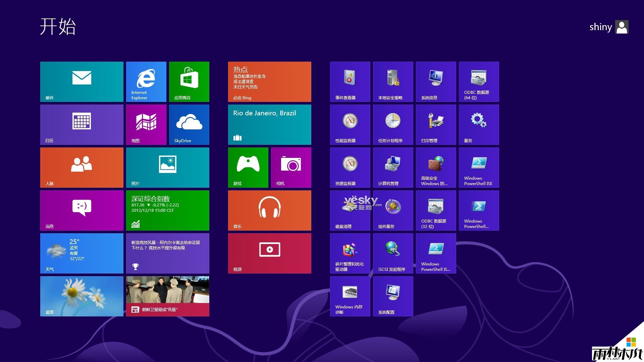
Task: Launch the Xbox Games (游戏) tile
Action: pos(248,167)
